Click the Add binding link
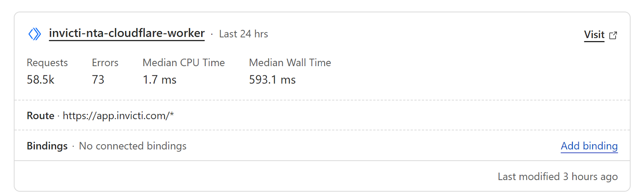This screenshot has height=195, width=644. pyautogui.click(x=589, y=146)
